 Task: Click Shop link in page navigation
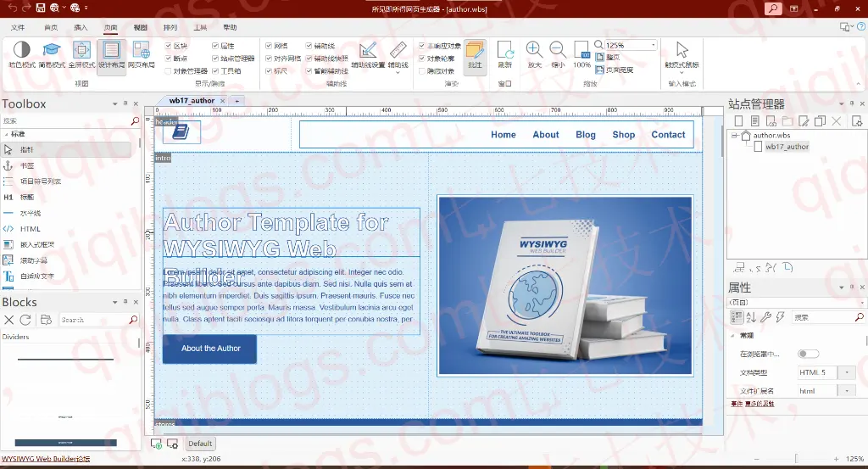pyautogui.click(x=623, y=135)
